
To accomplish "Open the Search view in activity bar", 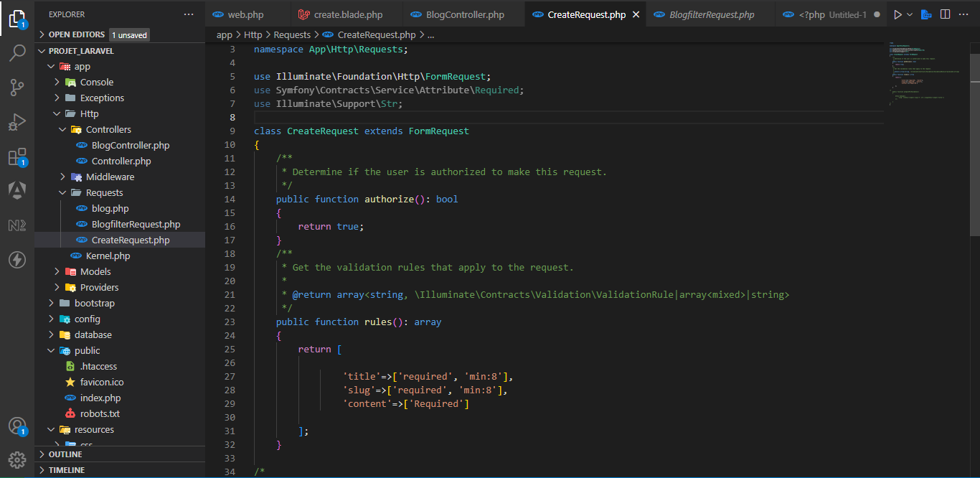I will pyautogui.click(x=17, y=53).
